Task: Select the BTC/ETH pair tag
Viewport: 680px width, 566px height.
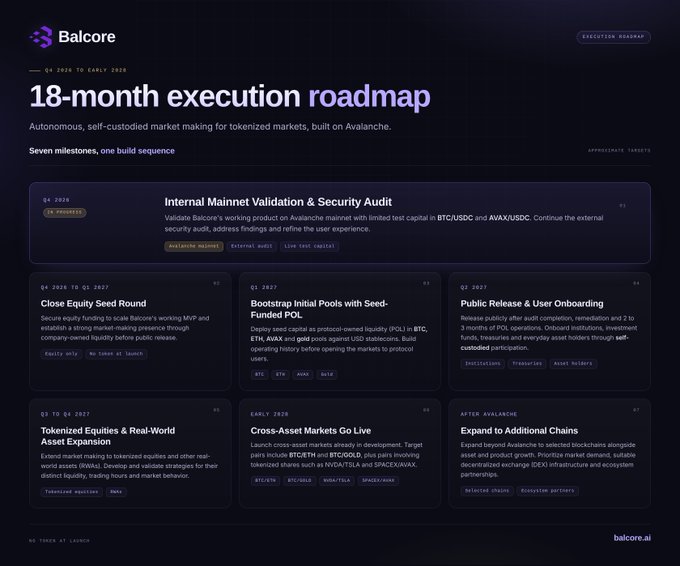Action: (x=265, y=481)
